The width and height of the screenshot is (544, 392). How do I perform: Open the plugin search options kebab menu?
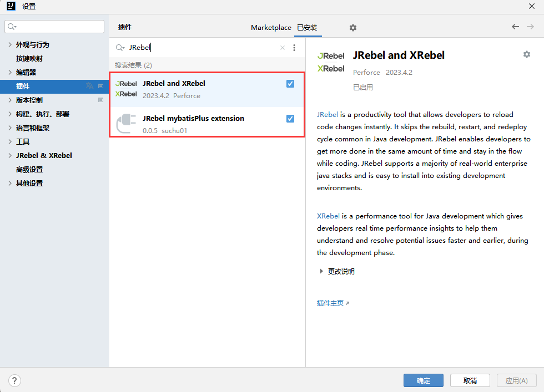coord(294,48)
